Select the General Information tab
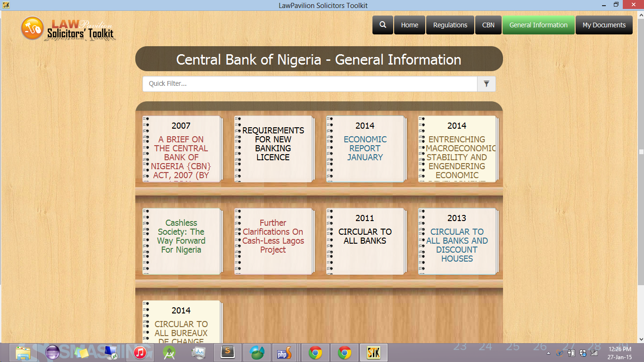644x362 pixels. (x=538, y=25)
